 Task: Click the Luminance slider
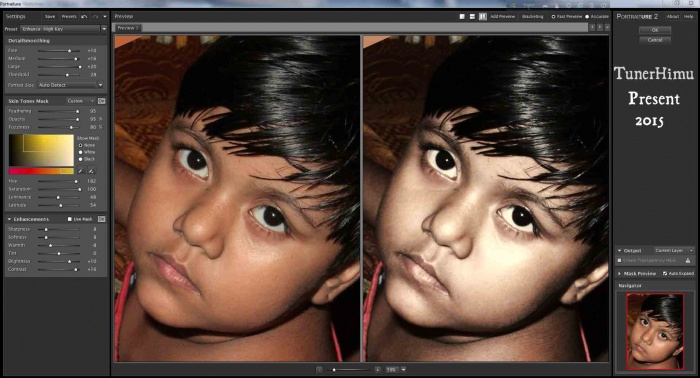tap(59, 197)
